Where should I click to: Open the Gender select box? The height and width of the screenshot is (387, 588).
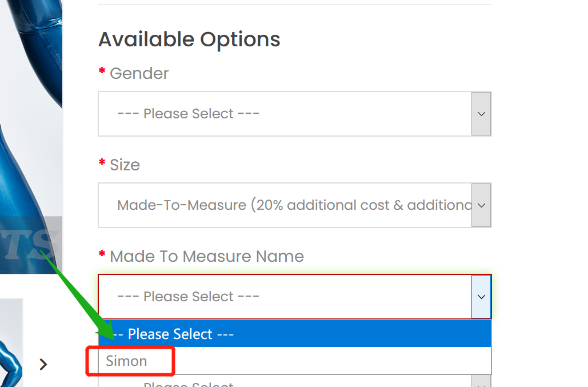[x=295, y=114]
